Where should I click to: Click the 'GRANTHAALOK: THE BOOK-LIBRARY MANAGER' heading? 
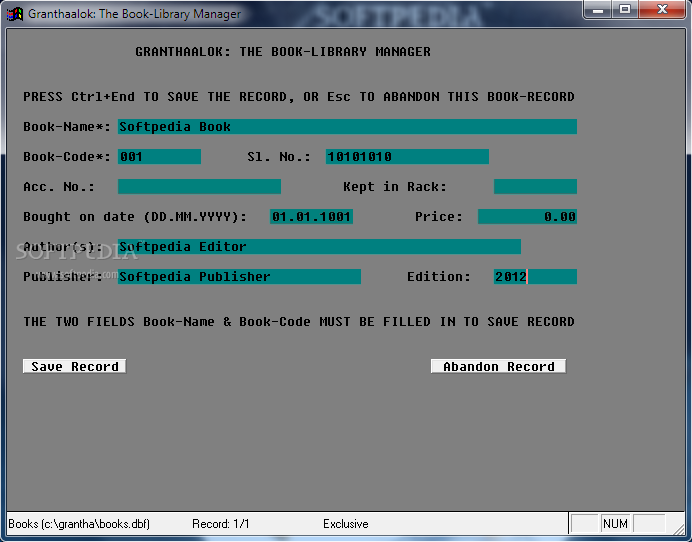coord(283,52)
